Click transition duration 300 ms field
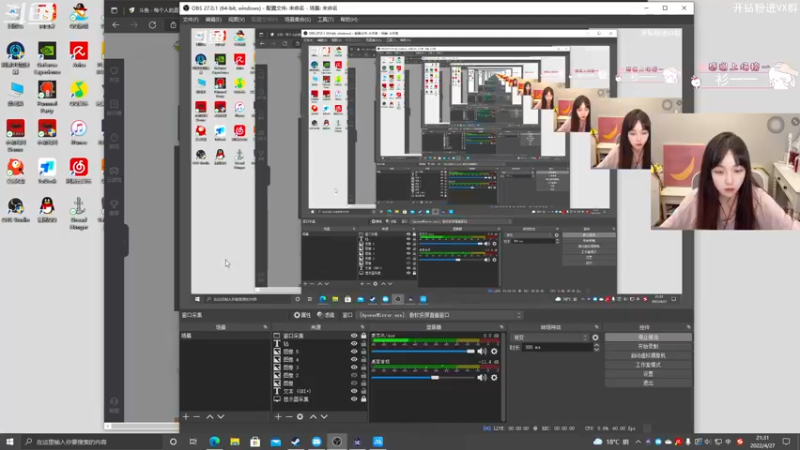The width and height of the screenshot is (800, 450). coord(556,347)
